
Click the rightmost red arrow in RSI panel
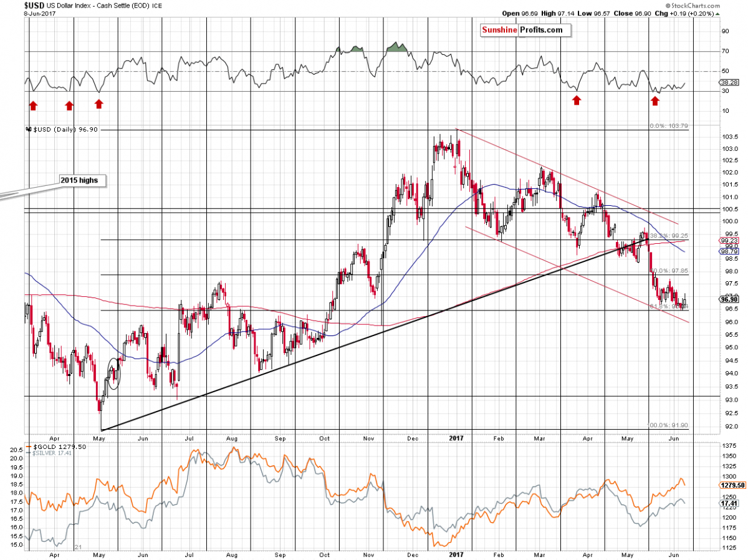(x=655, y=101)
